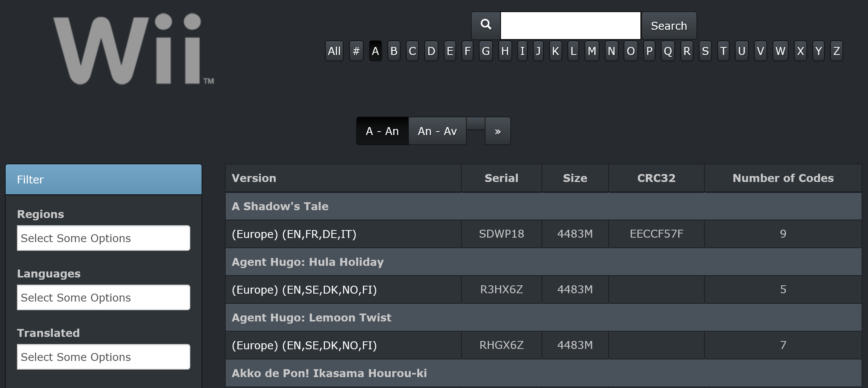The image size is (868, 388).
Task: Open the Translated select options dropdown
Action: coord(103,357)
